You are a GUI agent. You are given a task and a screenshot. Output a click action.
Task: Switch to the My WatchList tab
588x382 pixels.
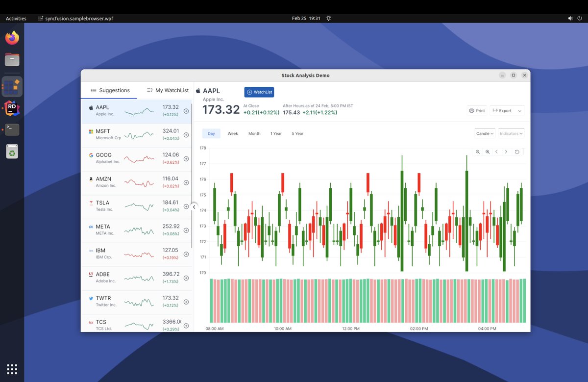tap(168, 90)
